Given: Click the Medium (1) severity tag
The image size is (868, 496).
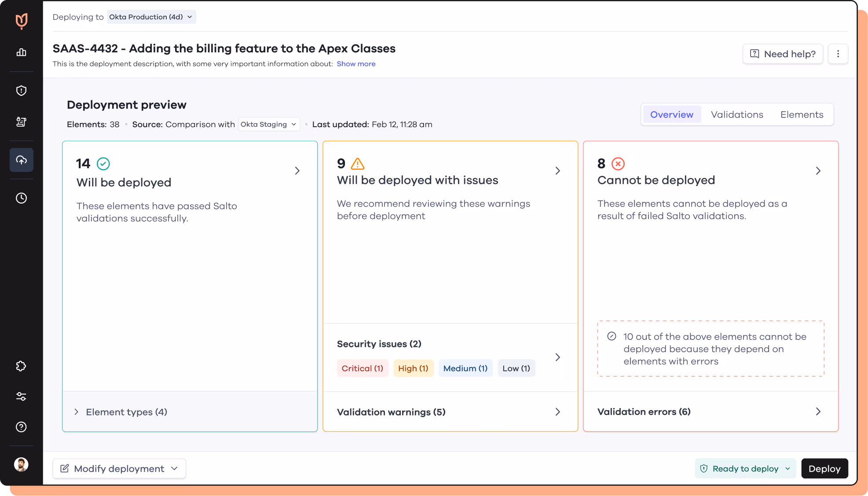Looking at the screenshot, I should point(465,368).
